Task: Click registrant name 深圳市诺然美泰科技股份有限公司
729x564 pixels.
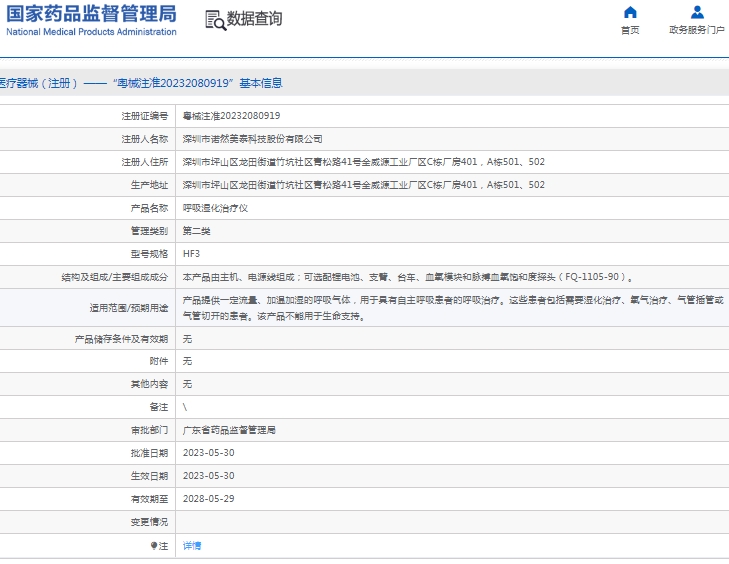Action: pyautogui.click(x=252, y=139)
